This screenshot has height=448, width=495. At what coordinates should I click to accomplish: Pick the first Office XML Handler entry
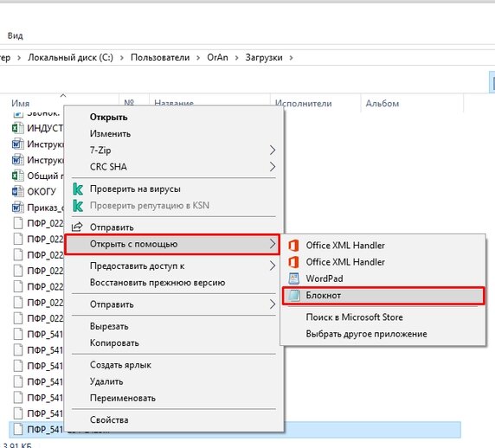(x=345, y=246)
